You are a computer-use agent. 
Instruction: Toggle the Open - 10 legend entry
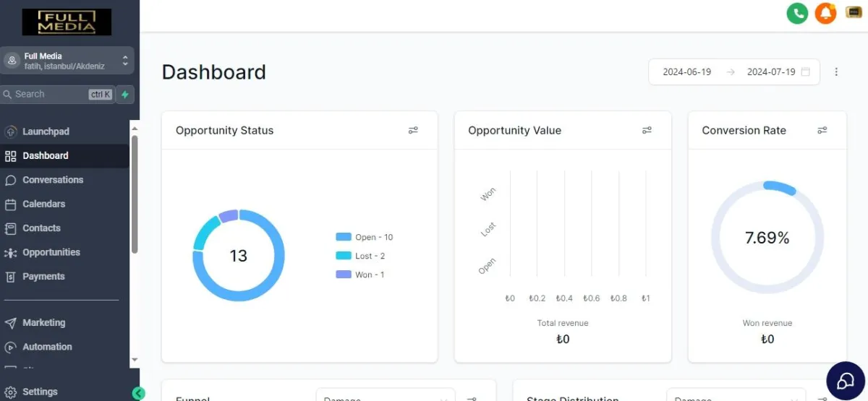pyautogui.click(x=365, y=237)
